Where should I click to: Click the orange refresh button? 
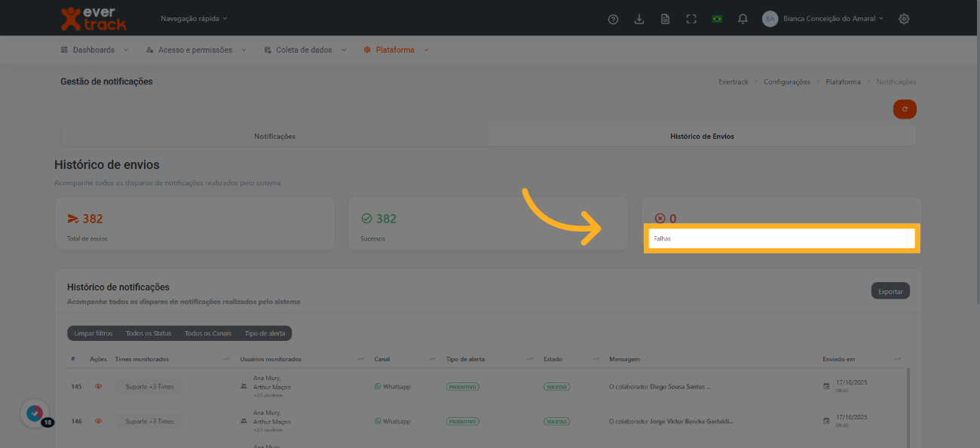(904, 109)
